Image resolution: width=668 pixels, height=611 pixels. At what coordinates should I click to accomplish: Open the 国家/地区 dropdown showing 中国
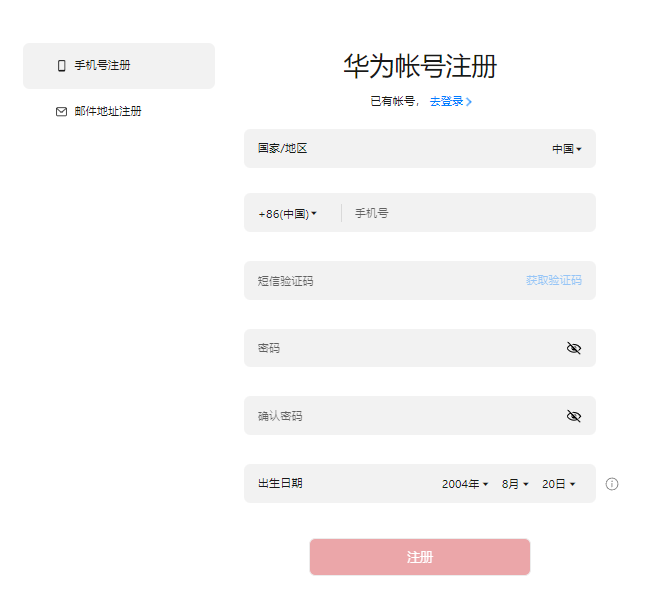[x=567, y=149]
